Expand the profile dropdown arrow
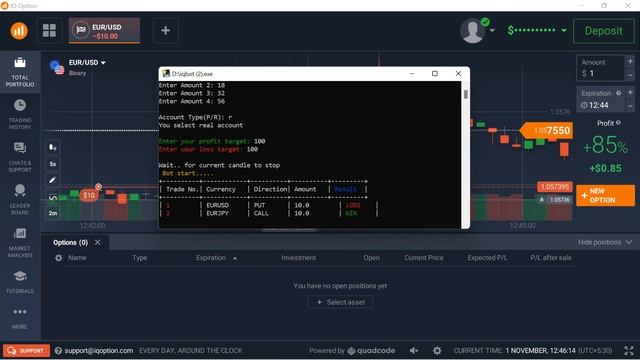The image size is (640, 360). pyautogui.click(x=492, y=31)
